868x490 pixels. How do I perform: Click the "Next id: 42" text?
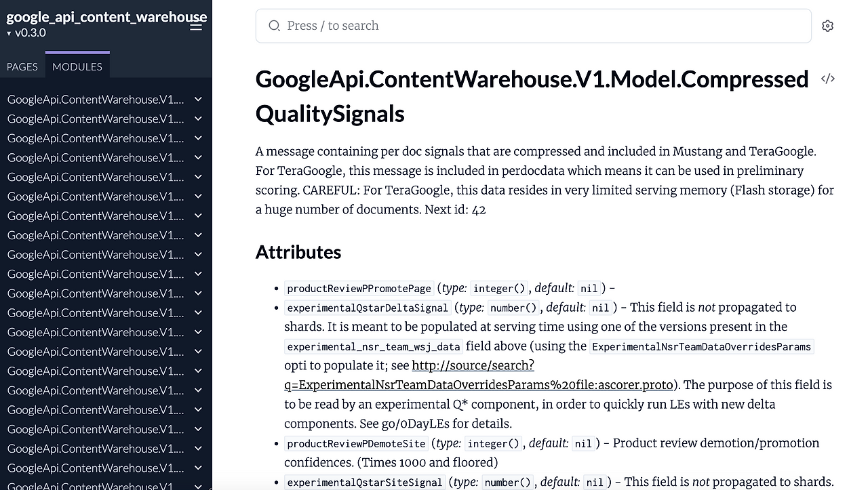[455, 209]
